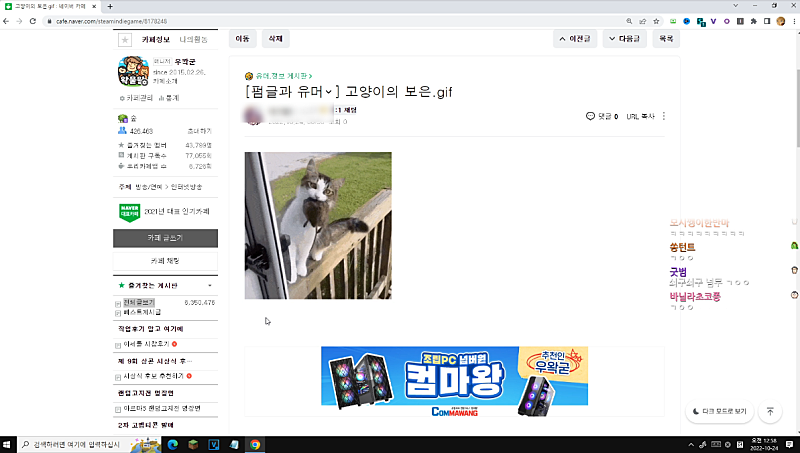
Task: Open the 베스트게시글 board
Action: click(x=142, y=312)
